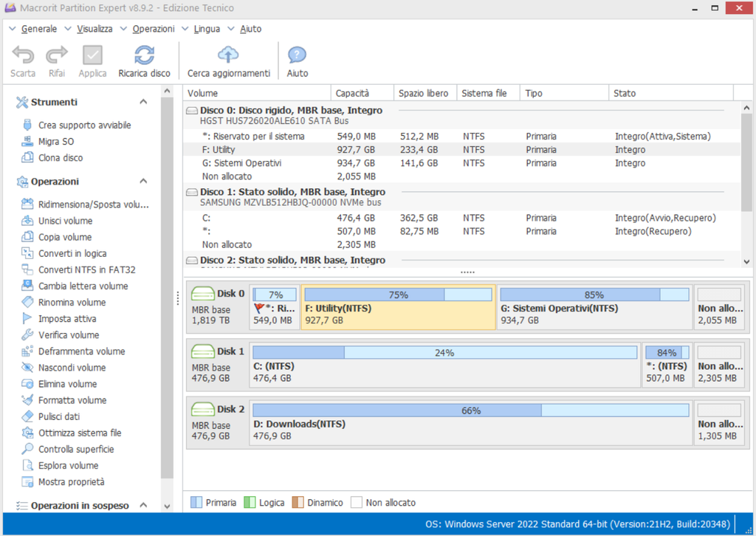Select the C: row in volume list
Image resolution: width=756 pixels, height=536 pixels.
pos(461,218)
